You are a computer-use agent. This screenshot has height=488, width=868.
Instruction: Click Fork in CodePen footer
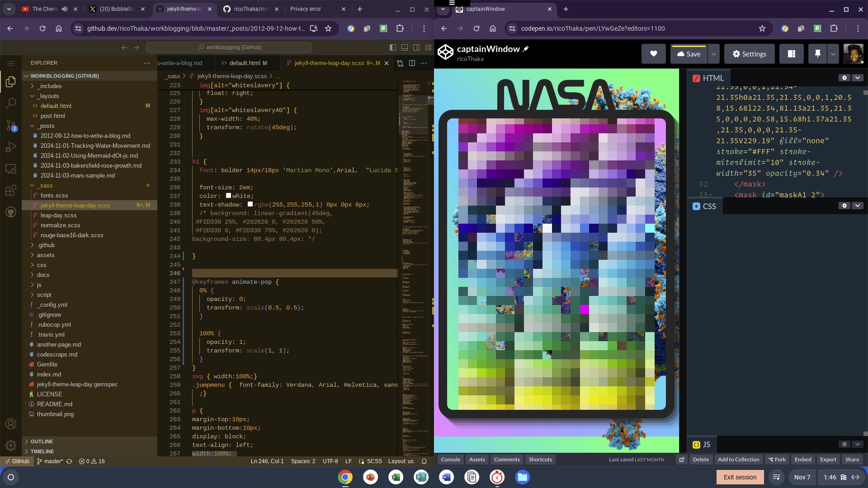tap(777, 460)
